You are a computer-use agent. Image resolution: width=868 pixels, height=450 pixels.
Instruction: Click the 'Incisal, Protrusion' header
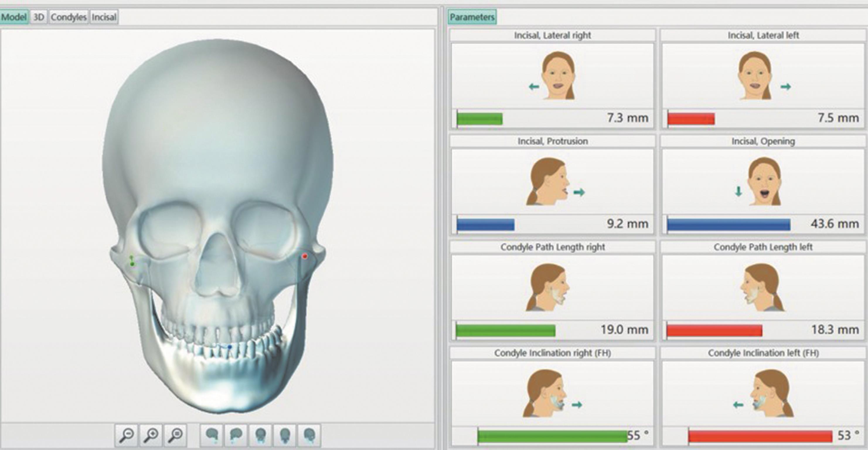[x=553, y=141]
